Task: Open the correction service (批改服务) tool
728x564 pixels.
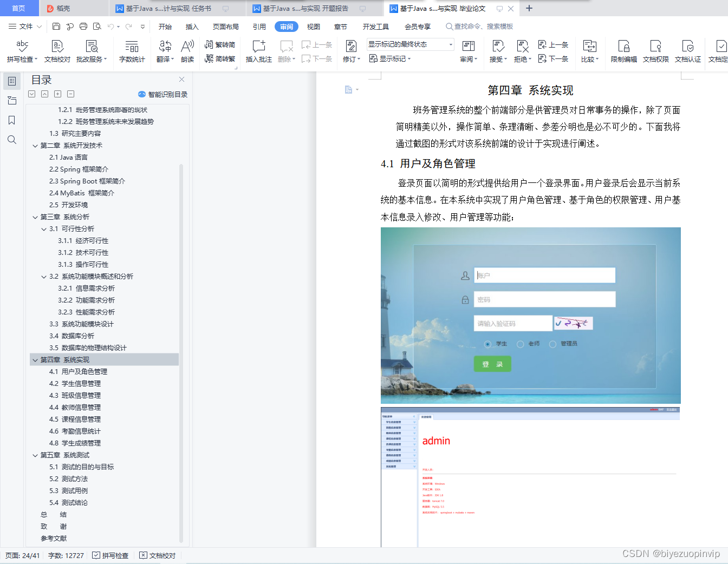Action: [92, 51]
